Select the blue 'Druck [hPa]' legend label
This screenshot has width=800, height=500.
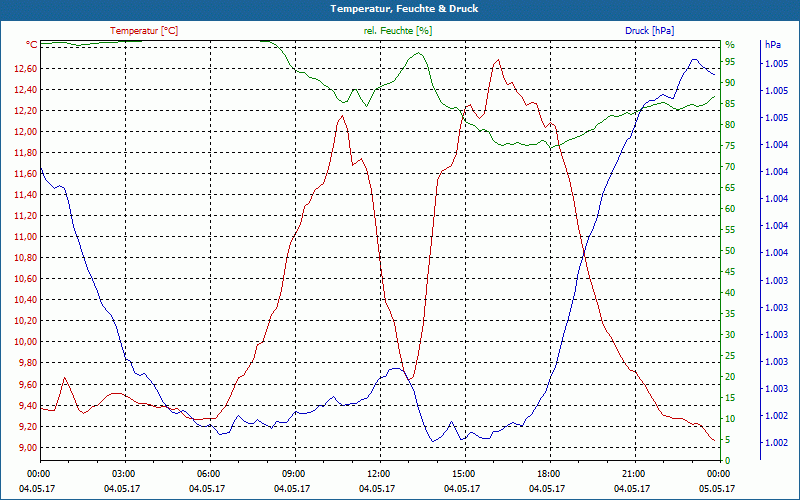(649, 31)
